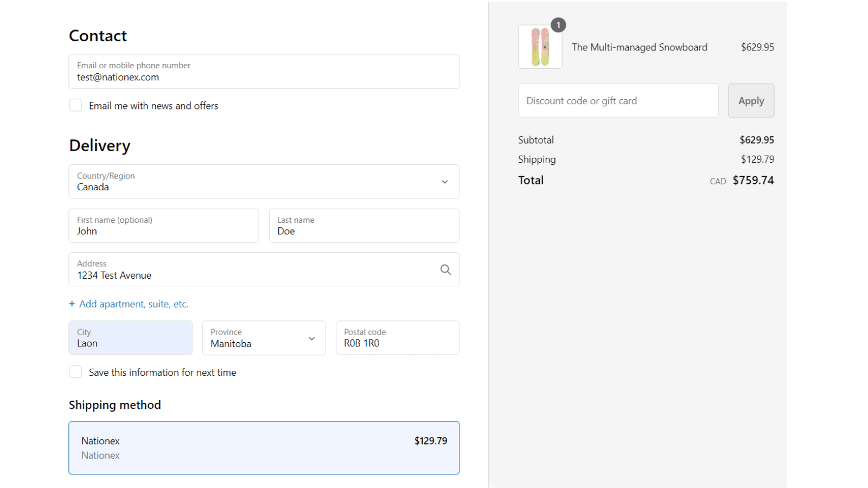Open the Province dropdown showing Manitoba
Viewport: 868px width, 488px height.
click(x=264, y=338)
